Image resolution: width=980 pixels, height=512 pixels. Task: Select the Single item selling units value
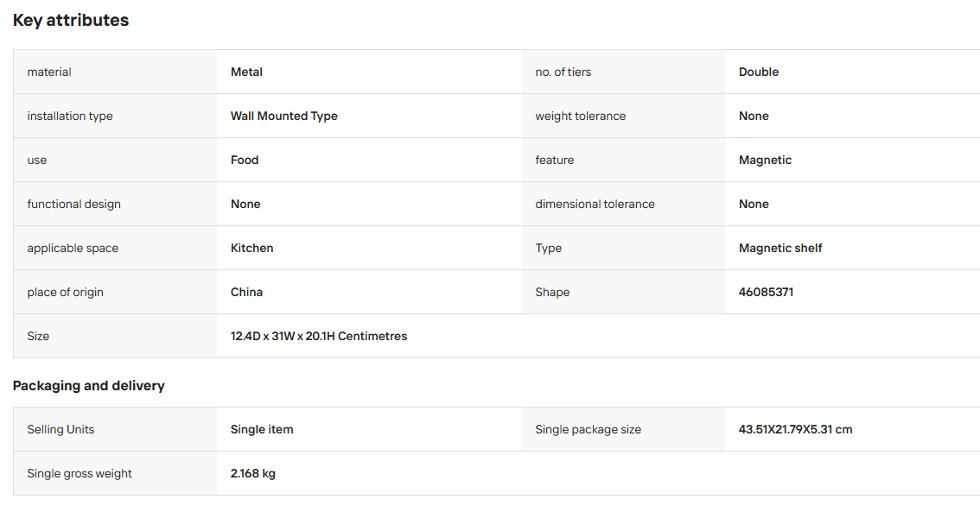262,430
